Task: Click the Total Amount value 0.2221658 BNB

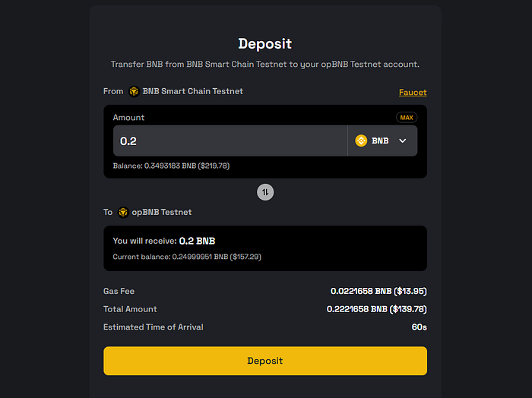Action: click(x=377, y=309)
